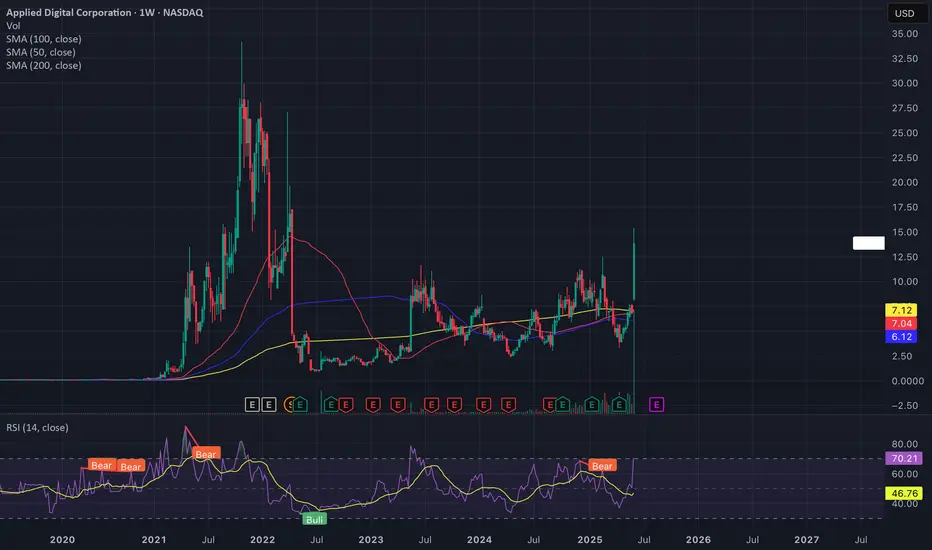The image size is (932, 550).
Task: Click the Bear label near early 2025 RSI
Action: point(602,466)
